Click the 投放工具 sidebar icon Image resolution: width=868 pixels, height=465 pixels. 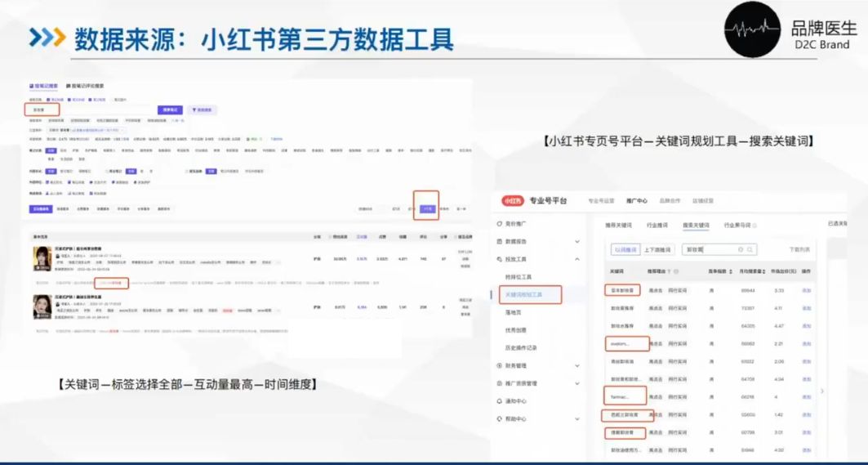point(500,259)
